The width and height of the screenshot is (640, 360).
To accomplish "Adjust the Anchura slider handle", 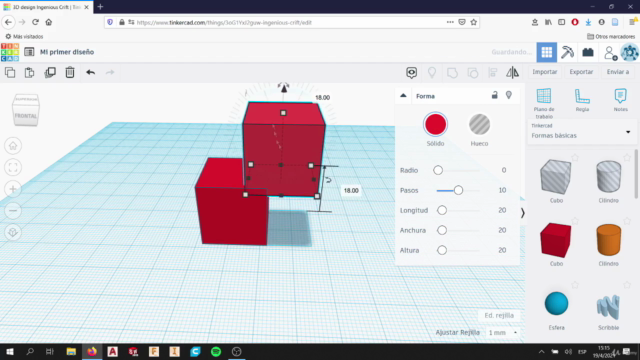I will (x=442, y=230).
